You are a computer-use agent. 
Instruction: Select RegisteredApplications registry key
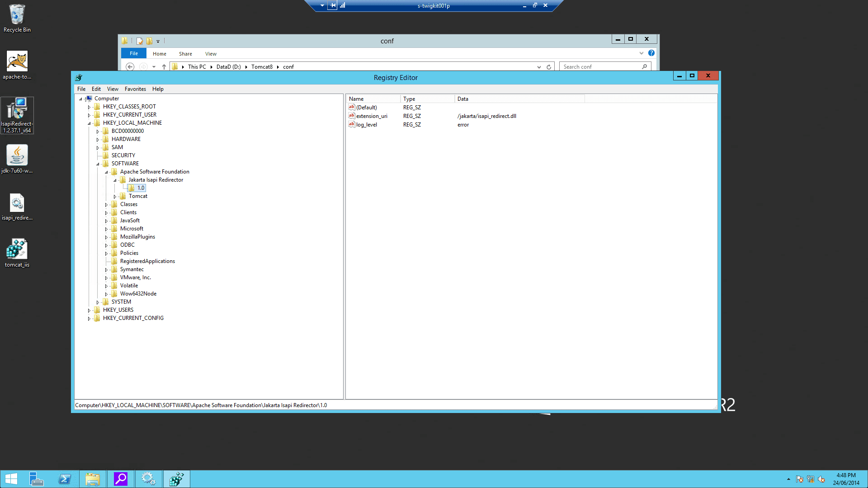(x=147, y=261)
